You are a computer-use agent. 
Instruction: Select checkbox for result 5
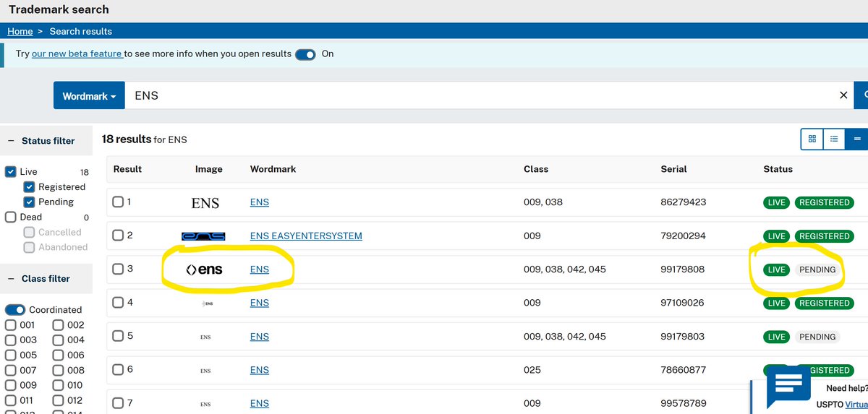(119, 336)
